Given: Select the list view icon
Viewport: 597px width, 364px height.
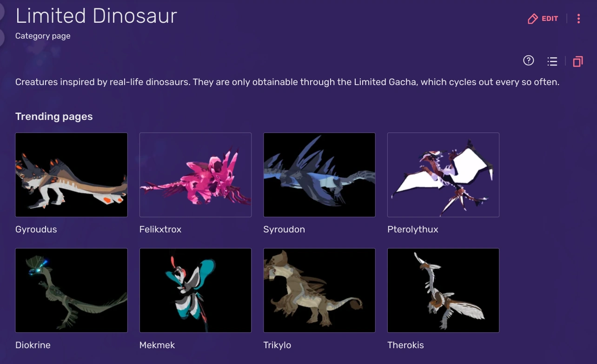Looking at the screenshot, I should click(552, 60).
